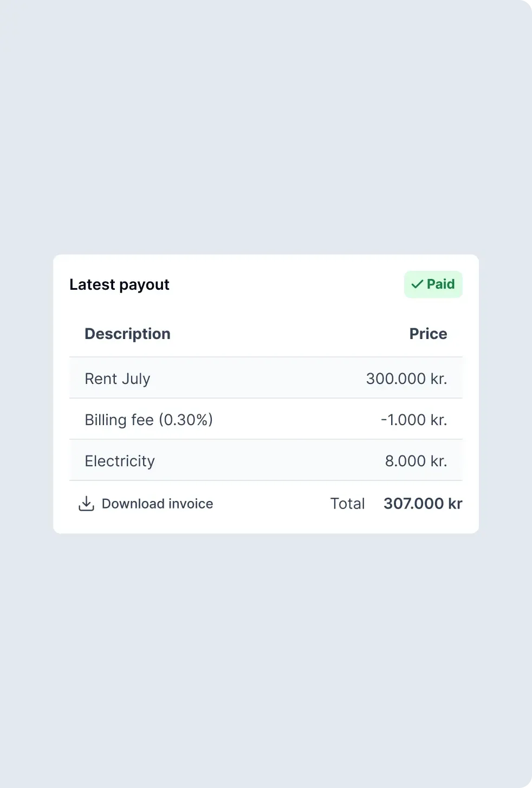Screen dimensions: 532x788
Task: Click the download arrow icon
Action: [86, 504]
